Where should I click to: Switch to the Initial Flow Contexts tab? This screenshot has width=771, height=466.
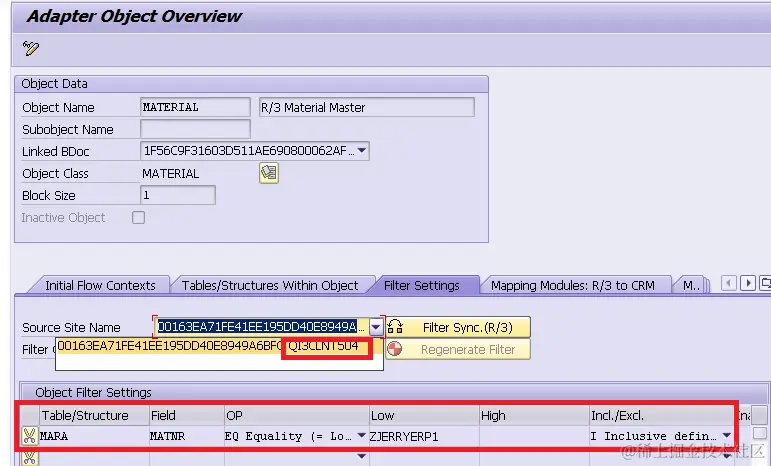click(100, 286)
